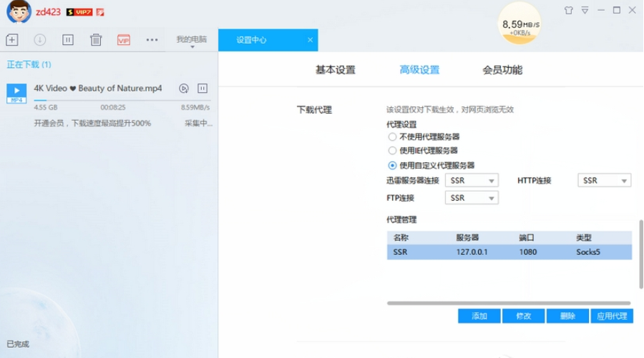The height and width of the screenshot is (358, 644).
Task: Expand the HTTP连接 proxy dropdown
Action: coord(604,181)
